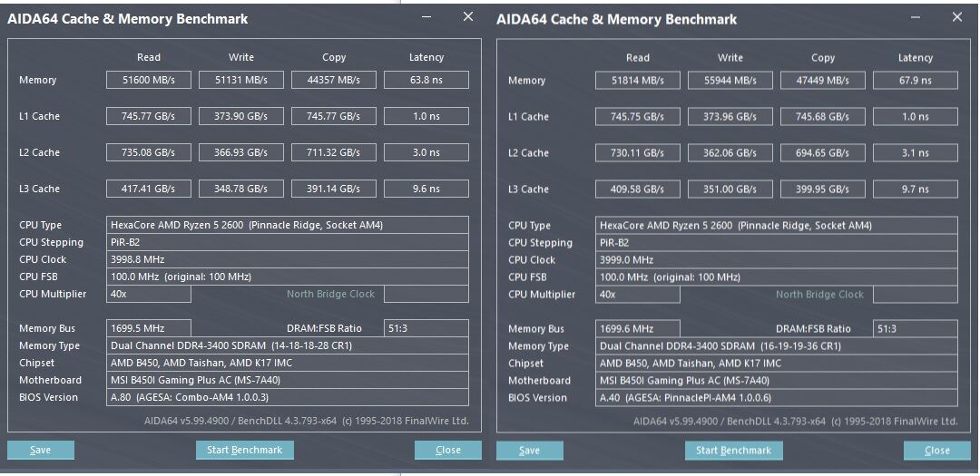Click left L3 Cache Read 417.41 GB/s

149,189
